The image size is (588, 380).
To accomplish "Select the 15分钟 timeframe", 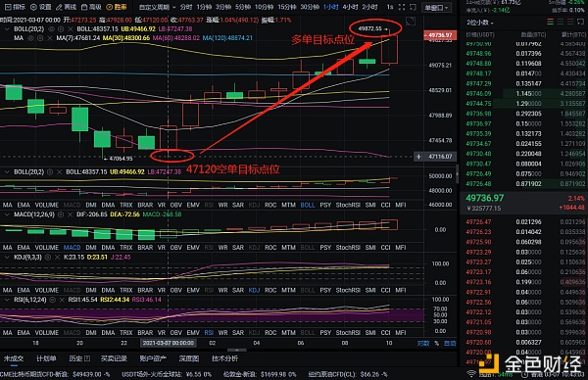I will point(286,7).
